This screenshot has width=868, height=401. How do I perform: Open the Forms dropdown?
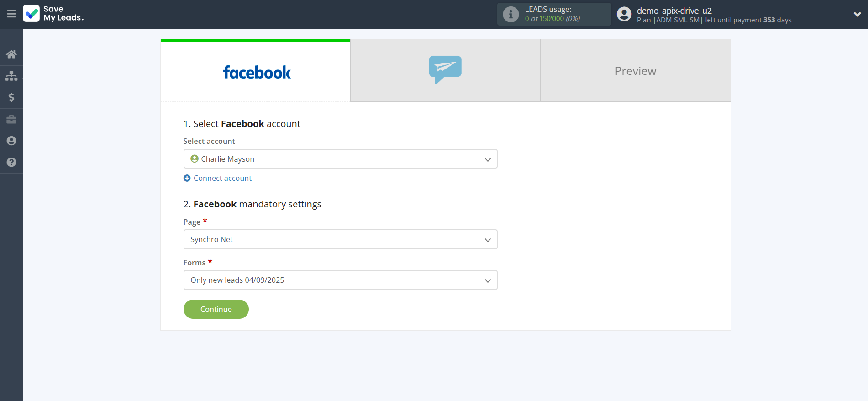click(340, 280)
